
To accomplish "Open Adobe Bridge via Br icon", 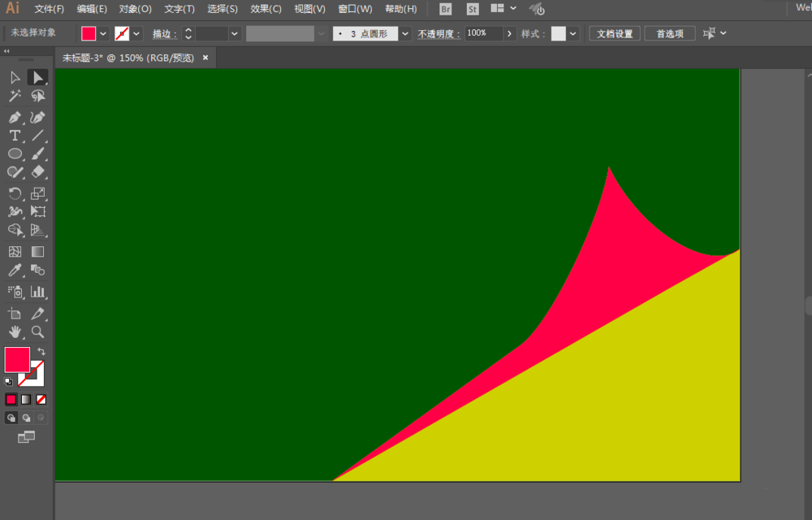I will click(x=445, y=9).
